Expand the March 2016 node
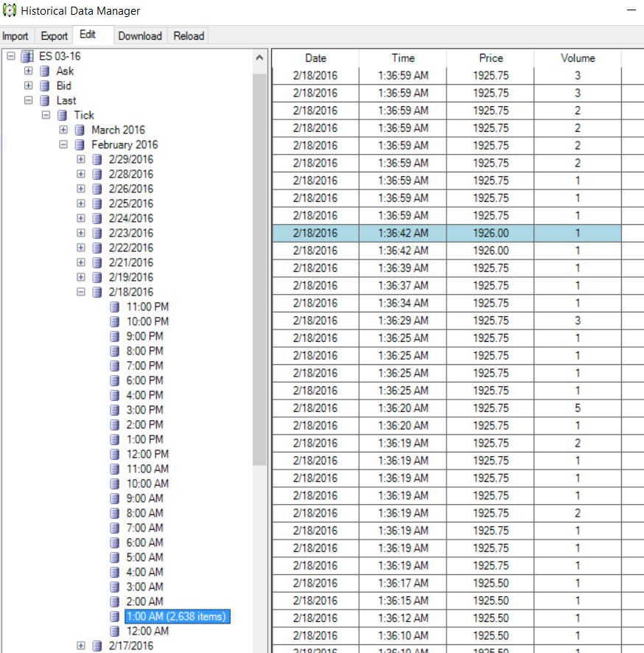644x653 pixels. 63,130
